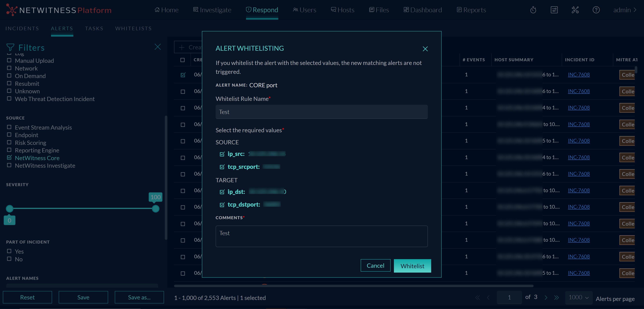Close the Alert Whitelisting dialog

(x=425, y=49)
